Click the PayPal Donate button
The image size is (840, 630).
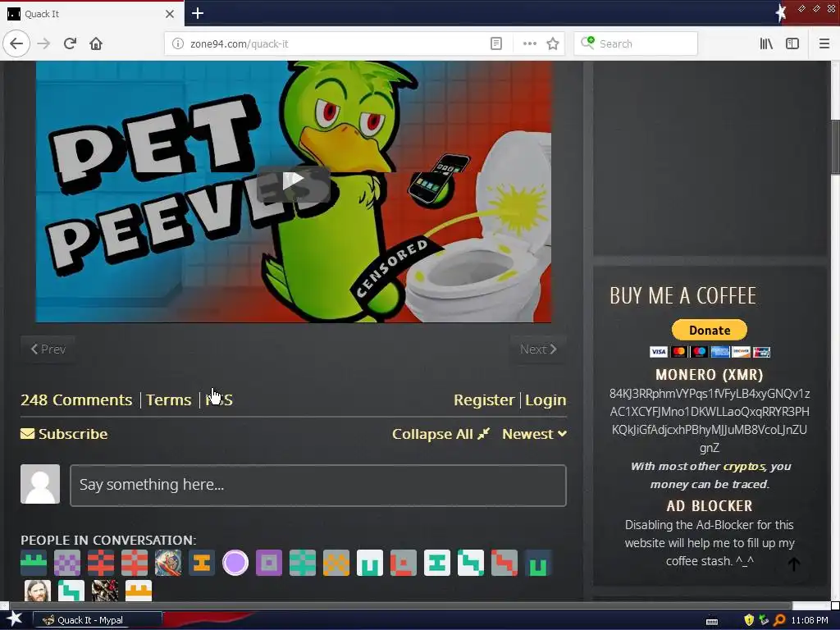coord(710,330)
